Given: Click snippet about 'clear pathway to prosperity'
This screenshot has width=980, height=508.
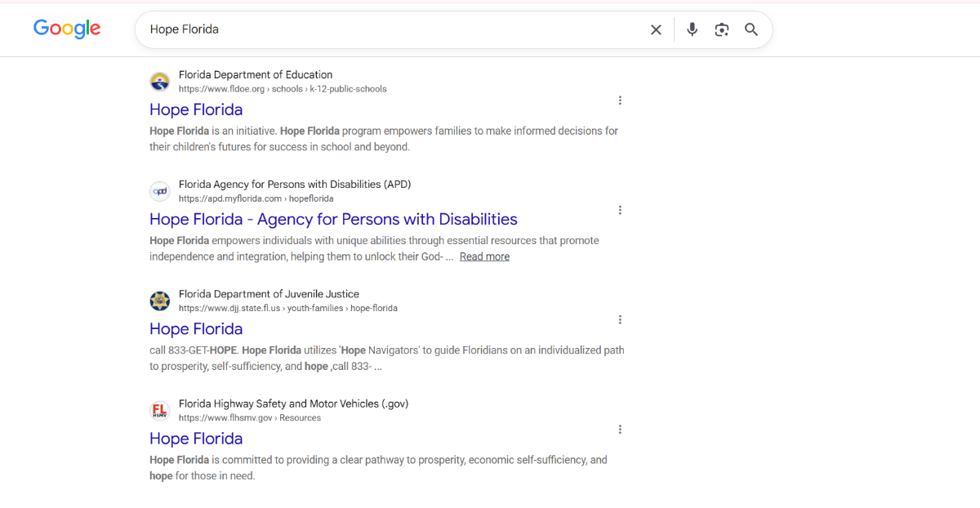Looking at the screenshot, I should 378,467.
